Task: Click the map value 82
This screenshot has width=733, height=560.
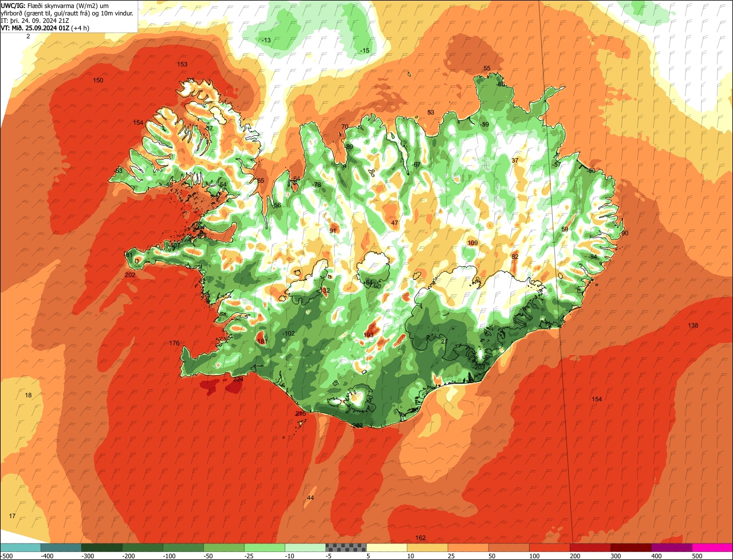Action: pyautogui.click(x=515, y=257)
